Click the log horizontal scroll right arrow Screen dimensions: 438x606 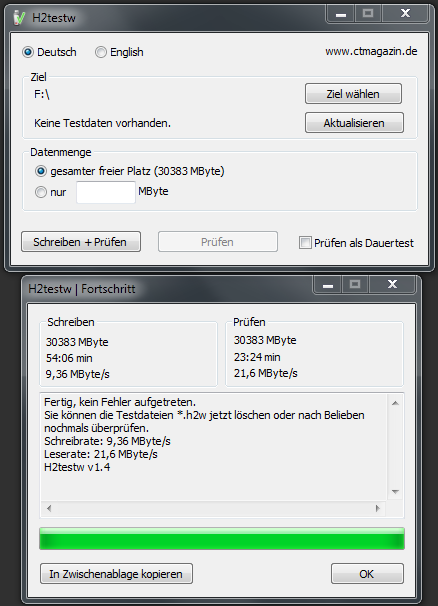click(x=378, y=508)
